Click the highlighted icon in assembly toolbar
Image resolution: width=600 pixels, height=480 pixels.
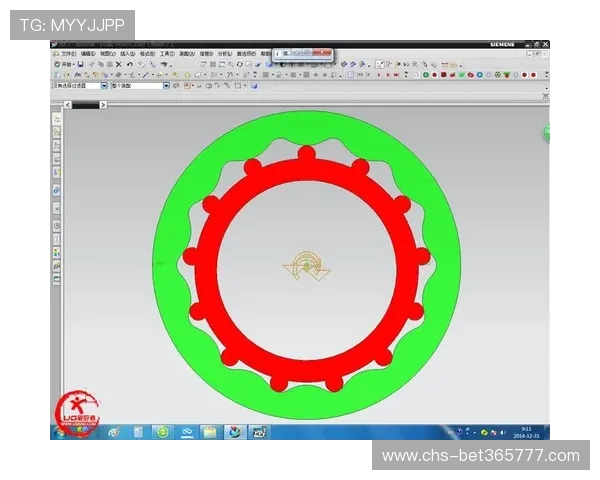tap(379, 64)
